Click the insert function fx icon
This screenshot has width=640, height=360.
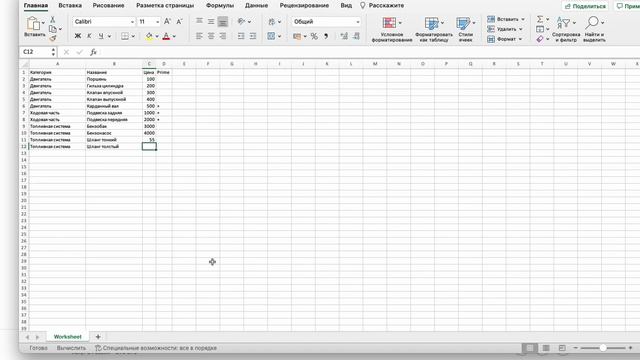click(93, 52)
